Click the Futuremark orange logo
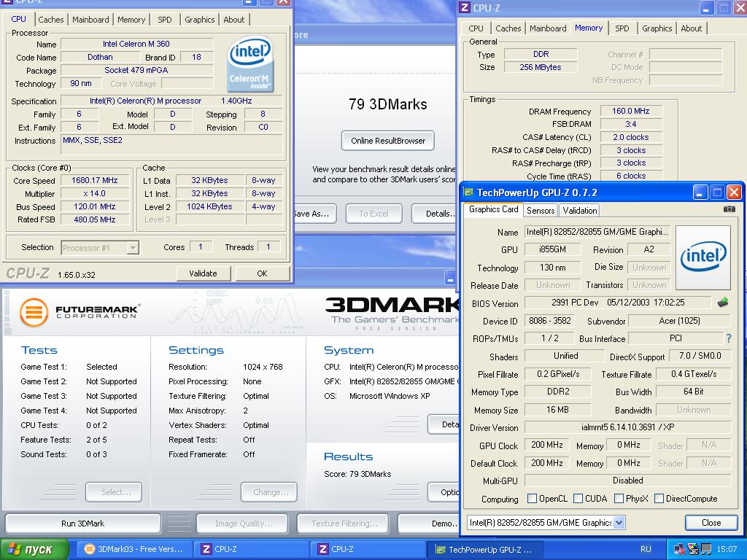The height and width of the screenshot is (560, 747). pos(34,312)
